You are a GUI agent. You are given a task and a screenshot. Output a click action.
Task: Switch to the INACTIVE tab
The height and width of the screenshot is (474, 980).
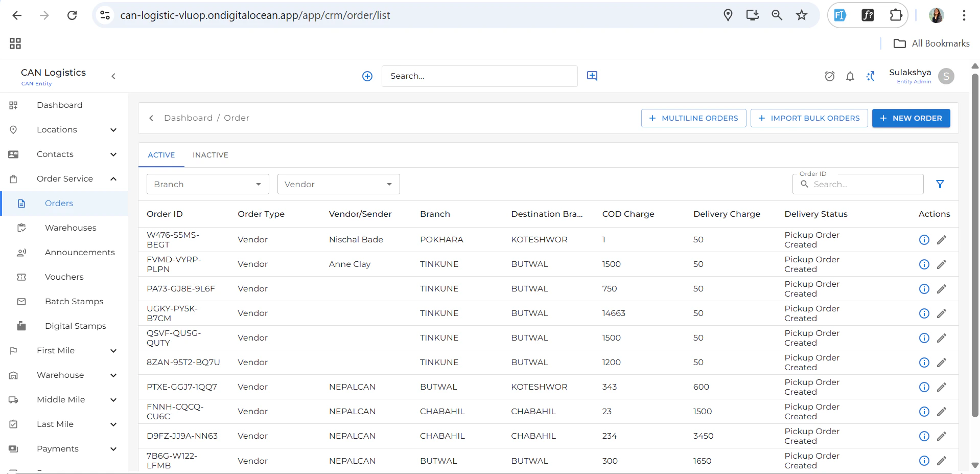210,155
